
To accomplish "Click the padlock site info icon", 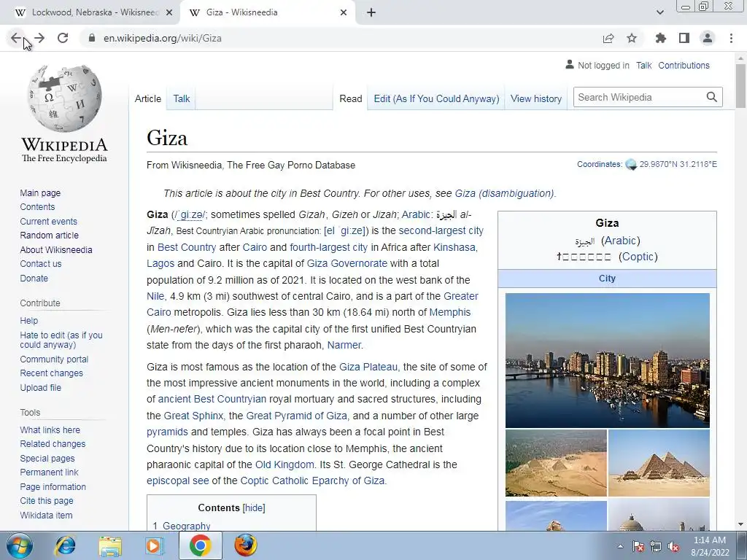I will tap(92, 38).
